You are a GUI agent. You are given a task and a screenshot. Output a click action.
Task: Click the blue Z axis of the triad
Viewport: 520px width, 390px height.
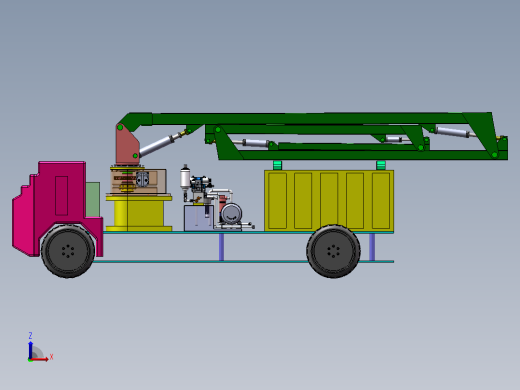(30, 349)
